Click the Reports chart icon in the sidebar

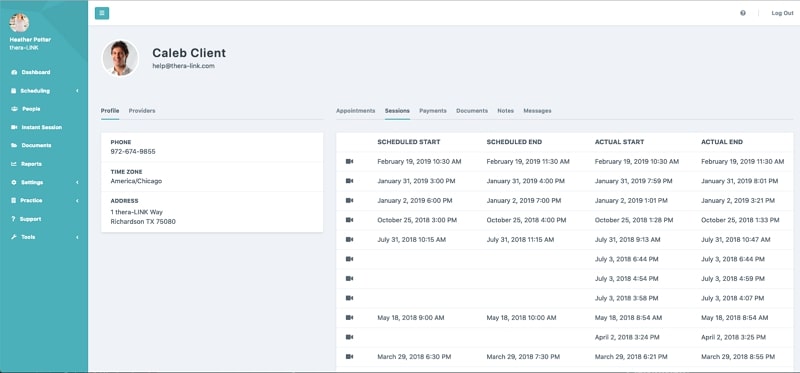(x=14, y=164)
